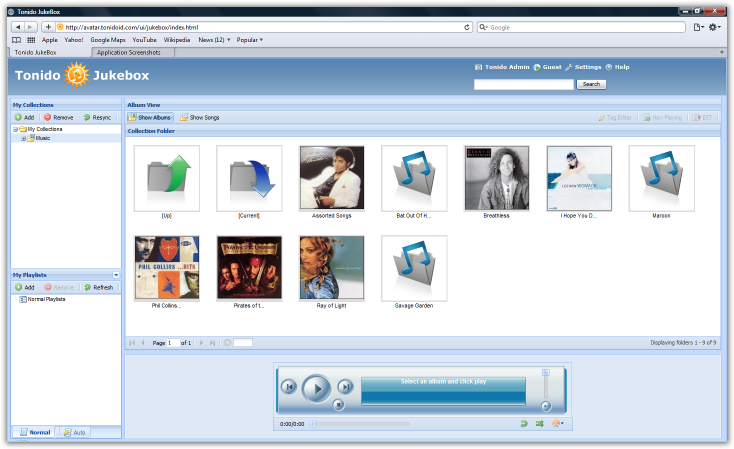Image resolution: width=734 pixels, height=449 pixels.
Task: Skip to the next track in the player
Action: click(345, 387)
